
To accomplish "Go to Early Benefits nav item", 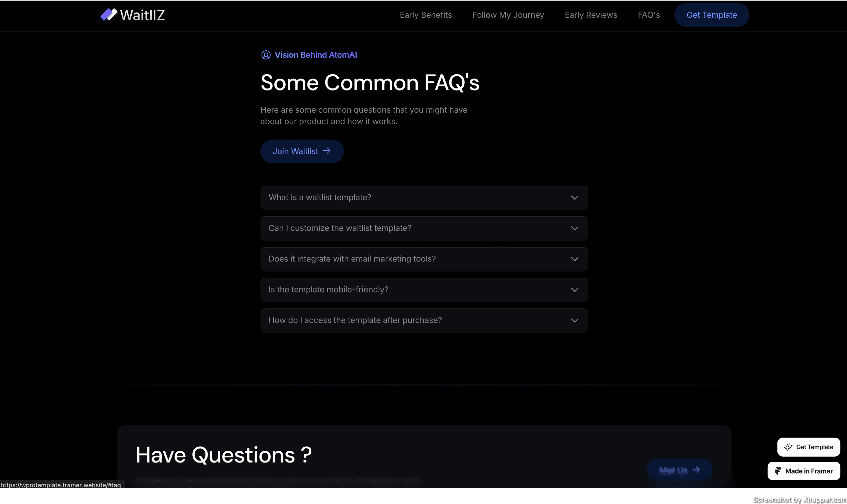I will pos(426,15).
